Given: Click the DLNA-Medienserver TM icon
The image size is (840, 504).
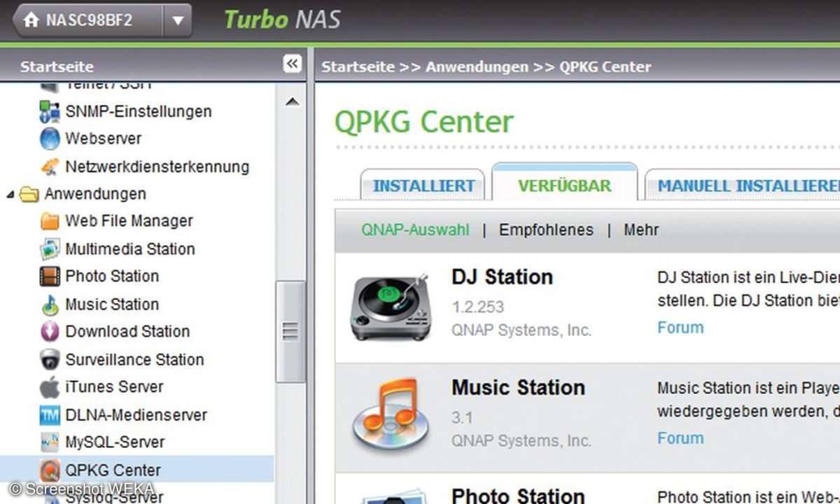Looking at the screenshot, I should tap(50, 415).
